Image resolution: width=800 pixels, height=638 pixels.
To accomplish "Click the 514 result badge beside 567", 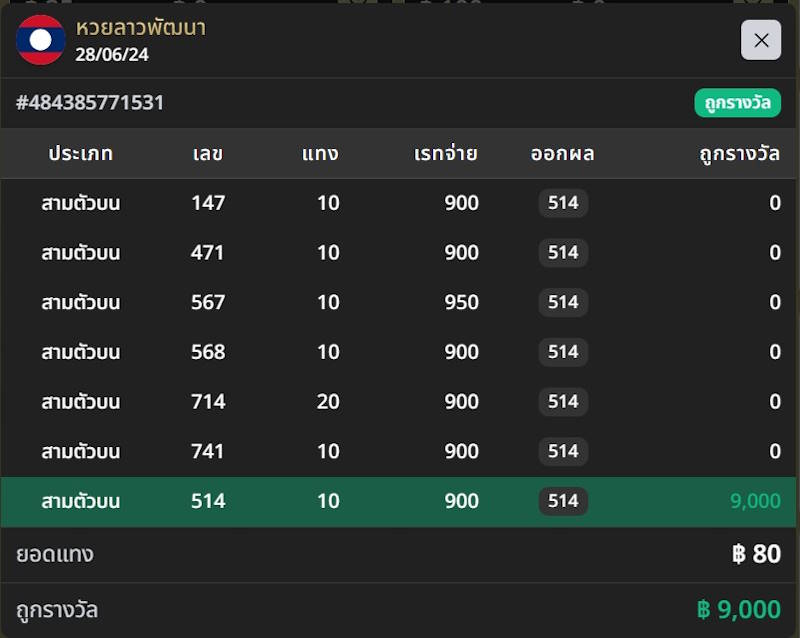I will (563, 302).
